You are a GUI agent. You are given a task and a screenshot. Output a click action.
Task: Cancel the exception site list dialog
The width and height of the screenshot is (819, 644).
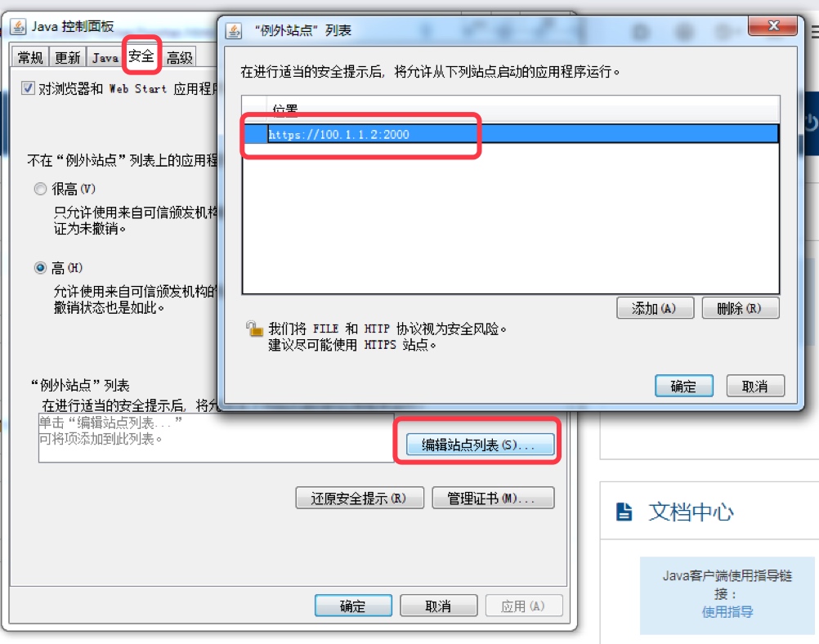[x=755, y=386]
